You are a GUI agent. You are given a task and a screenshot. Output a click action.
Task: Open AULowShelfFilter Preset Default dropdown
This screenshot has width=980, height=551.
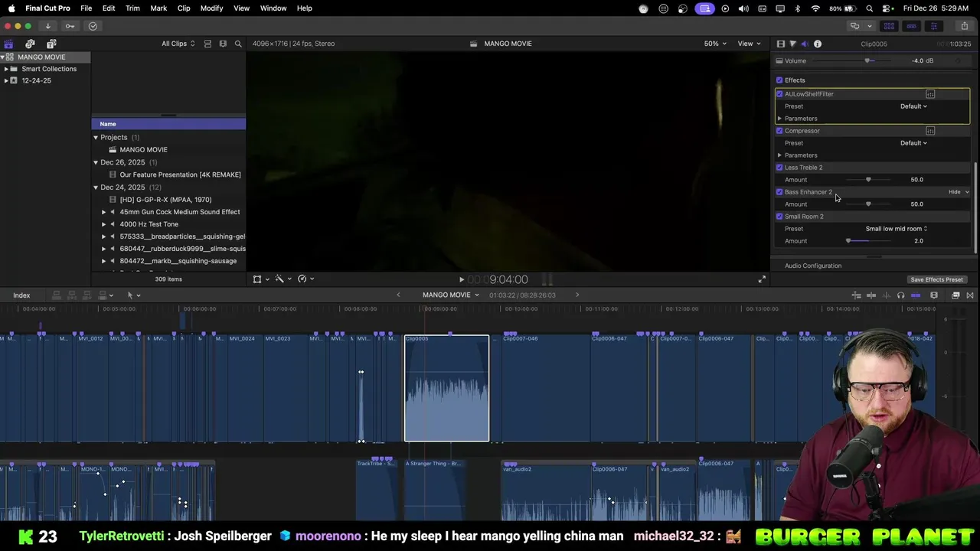913,106
